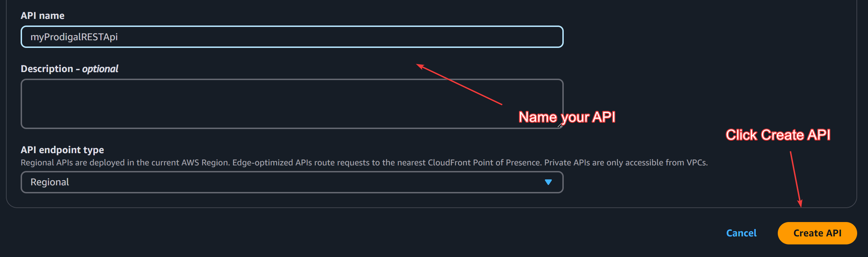Click the blue dropdown arrow triangle
The width and height of the screenshot is (868, 257).
(548, 182)
